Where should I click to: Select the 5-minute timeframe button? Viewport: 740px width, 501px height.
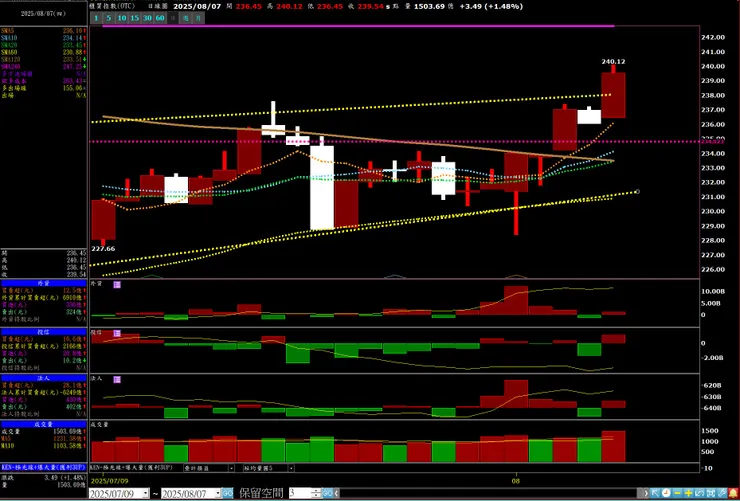click(x=109, y=18)
